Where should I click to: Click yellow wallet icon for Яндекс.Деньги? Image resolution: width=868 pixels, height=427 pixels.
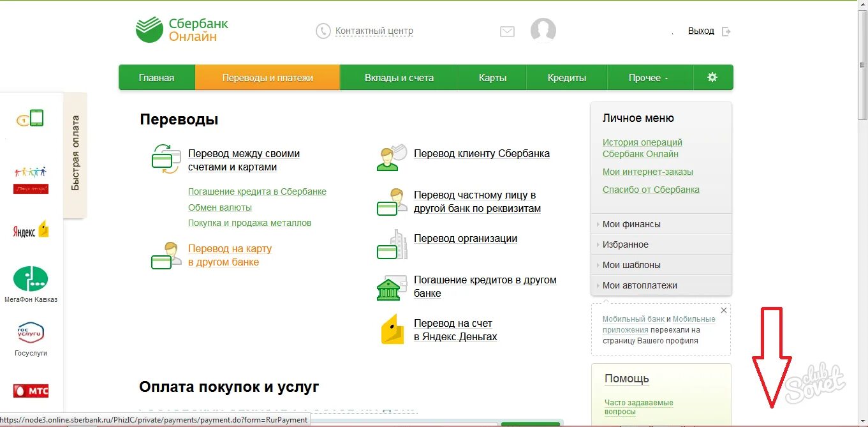[x=393, y=329]
